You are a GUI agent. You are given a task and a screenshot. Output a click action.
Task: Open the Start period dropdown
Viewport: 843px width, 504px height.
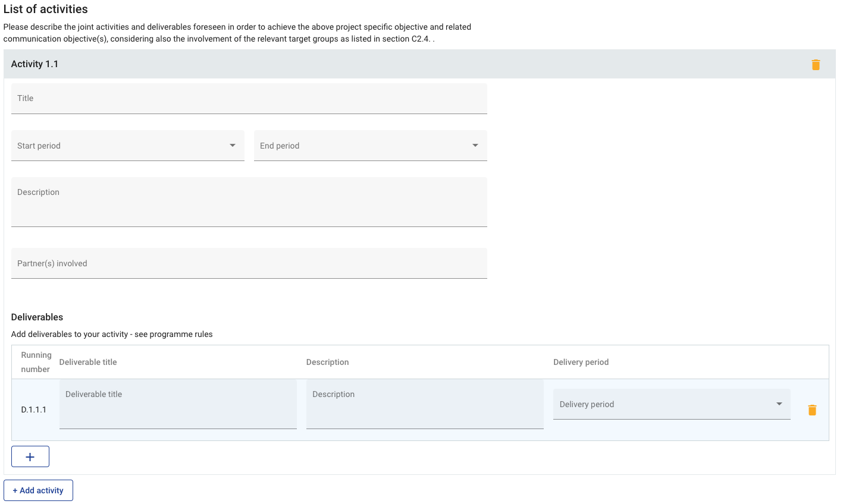(127, 146)
